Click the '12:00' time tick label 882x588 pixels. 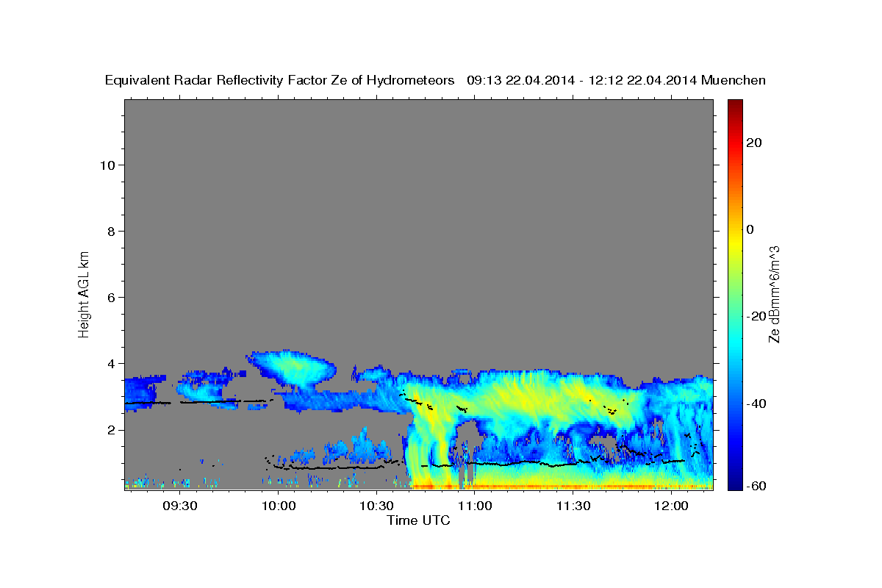[x=672, y=506]
